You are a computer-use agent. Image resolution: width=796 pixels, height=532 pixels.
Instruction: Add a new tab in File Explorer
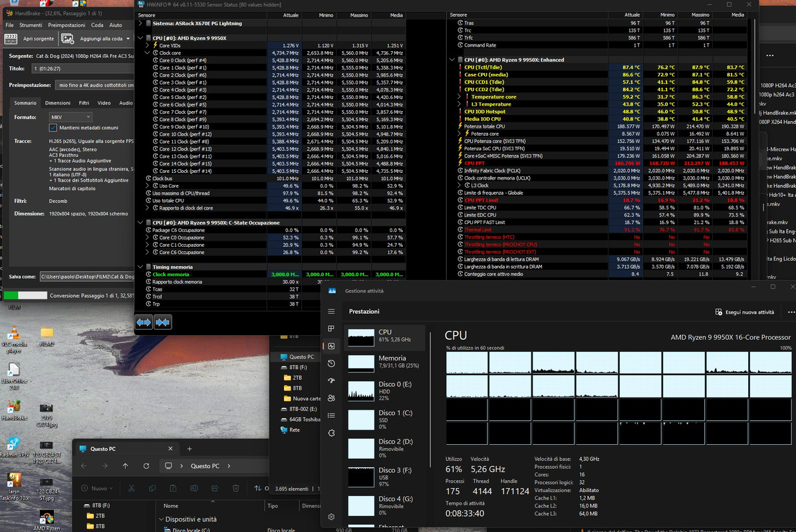click(190, 449)
